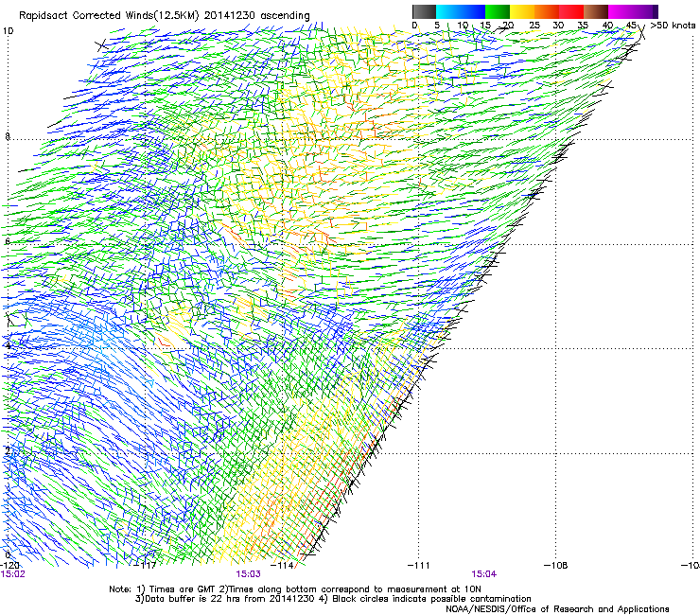Click the magenta 40-45 knots legend segment
Image resolution: width=700 pixels, height=615 pixels.
coord(621,11)
